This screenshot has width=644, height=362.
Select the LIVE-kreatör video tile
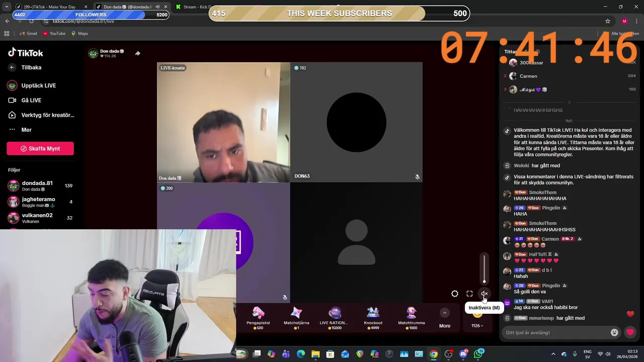[223, 122]
